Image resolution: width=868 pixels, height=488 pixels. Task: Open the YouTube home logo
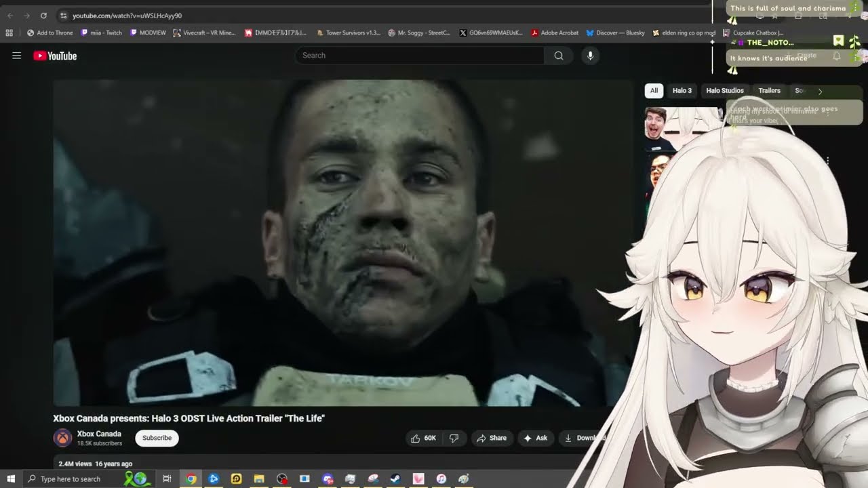coord(54,56)
